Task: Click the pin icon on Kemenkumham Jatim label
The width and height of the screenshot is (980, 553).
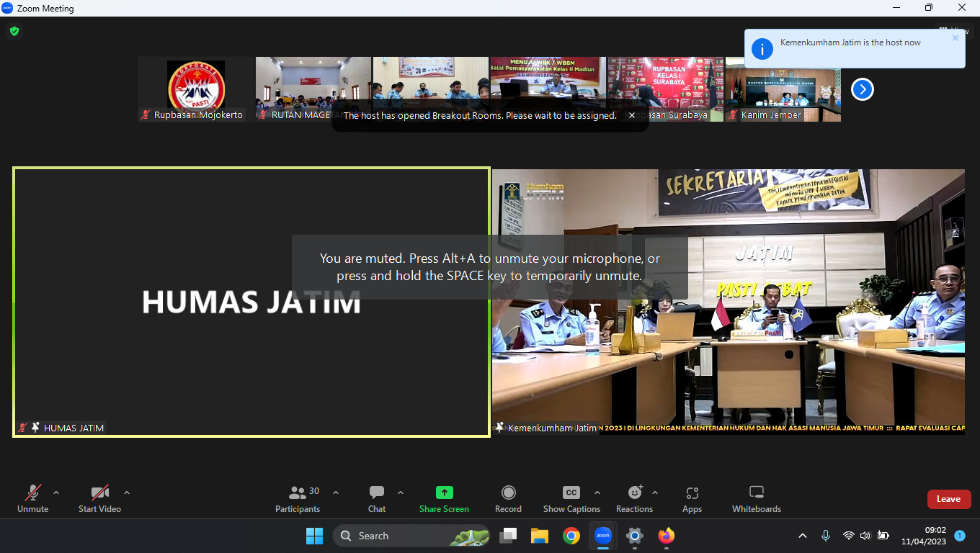Action: 499,428
